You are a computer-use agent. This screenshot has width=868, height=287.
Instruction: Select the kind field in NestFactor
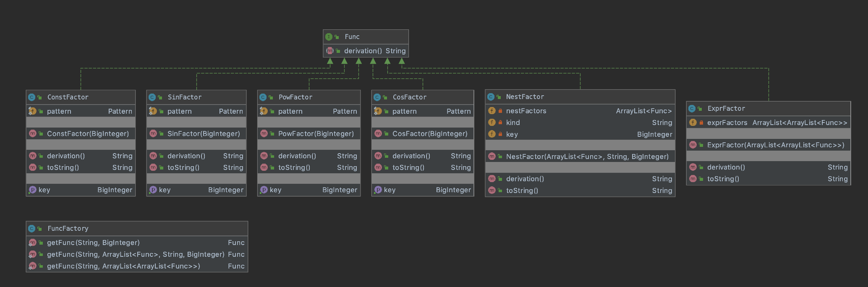[513, 123]
